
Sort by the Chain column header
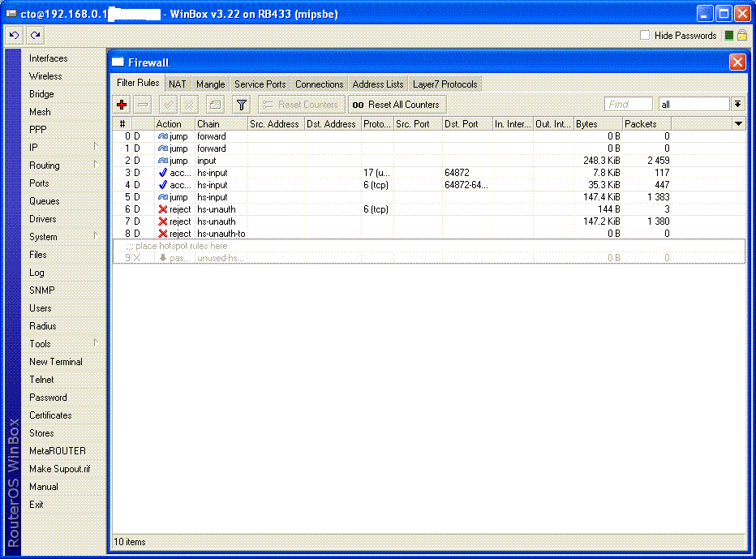pos(221,124)
